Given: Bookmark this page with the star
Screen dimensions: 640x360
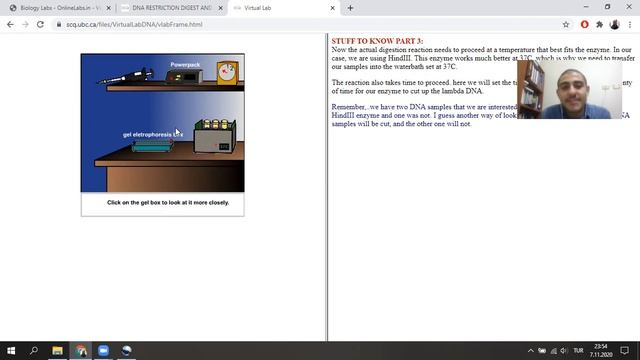Looking at the screenshot, I should point(566,24).
